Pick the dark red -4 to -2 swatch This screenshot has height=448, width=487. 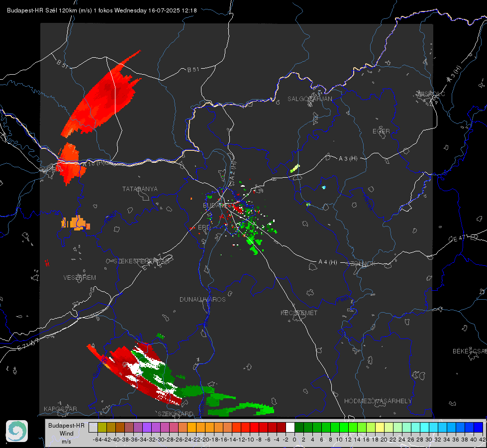[x=281, y=427]
